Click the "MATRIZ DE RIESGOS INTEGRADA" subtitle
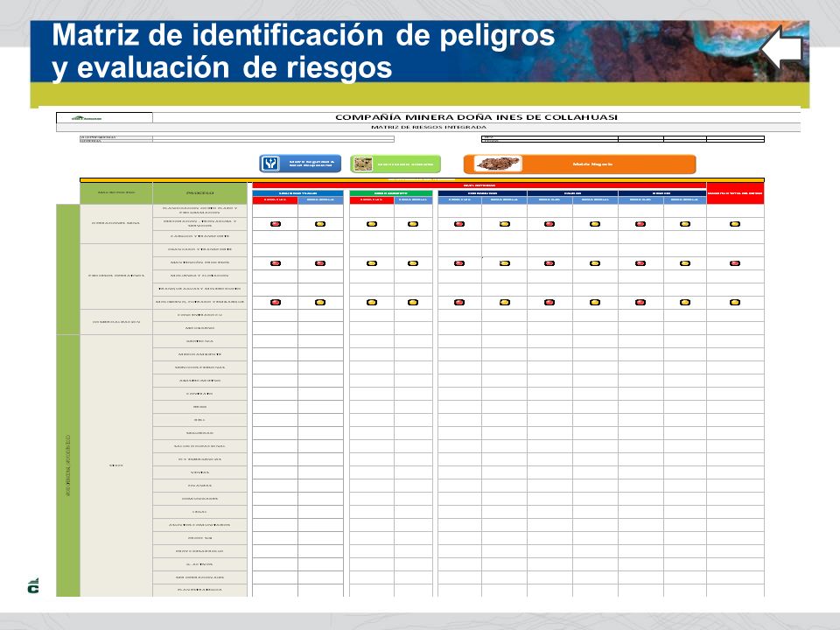This screenshot has width=840, height=630. point(429,128)
